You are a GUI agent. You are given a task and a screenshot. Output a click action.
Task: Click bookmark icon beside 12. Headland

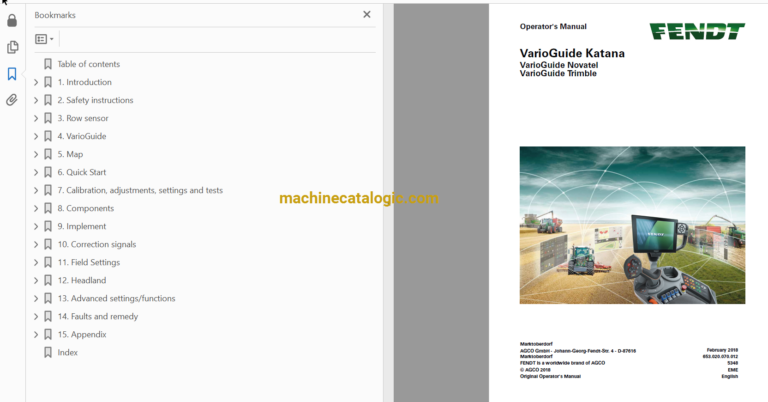(48, 281)
